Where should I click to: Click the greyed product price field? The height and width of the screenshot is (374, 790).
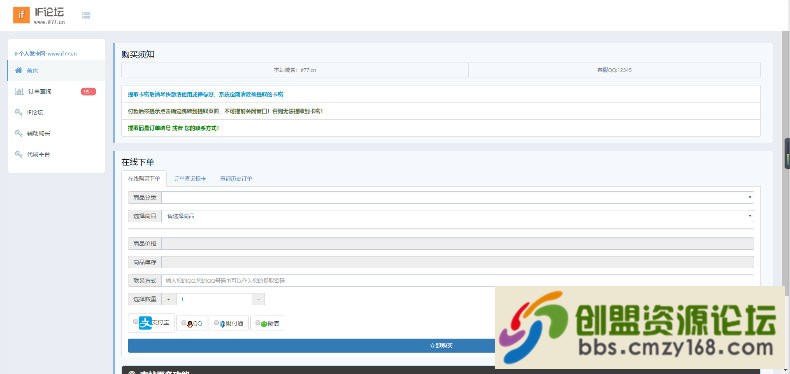tap(457, 243)
